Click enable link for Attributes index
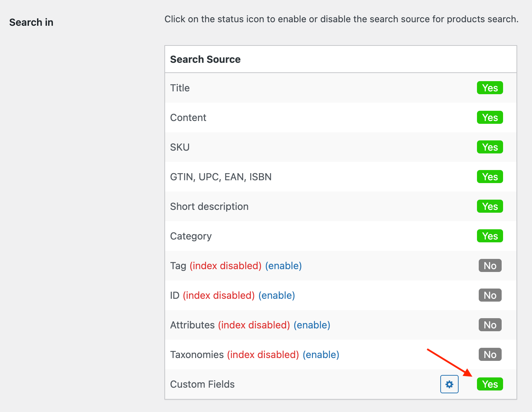The height and width of the screenshot is (412, 532). click(x=312, y=325)
